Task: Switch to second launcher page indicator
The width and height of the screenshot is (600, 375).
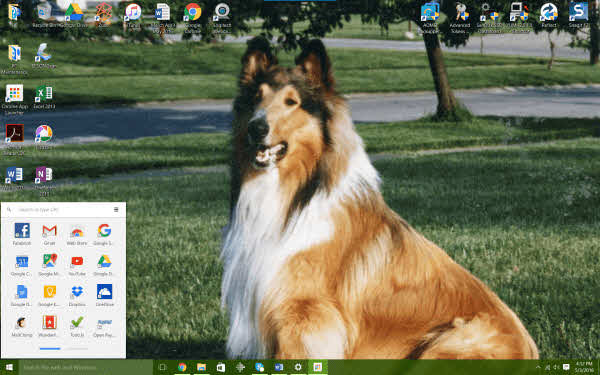Action: (78, 349)
